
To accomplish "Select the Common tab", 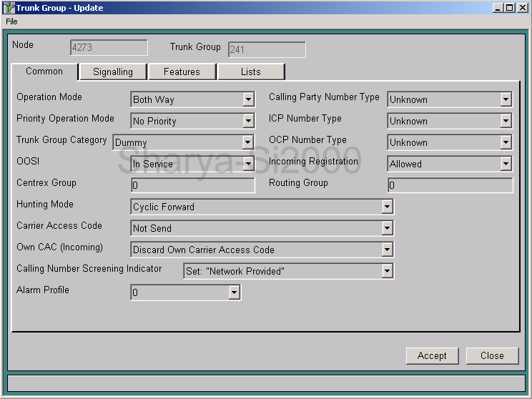I will point(44,72).
